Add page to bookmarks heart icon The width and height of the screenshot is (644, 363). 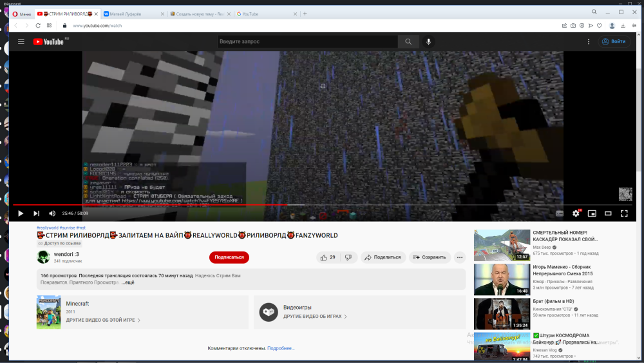click(599, 26)
